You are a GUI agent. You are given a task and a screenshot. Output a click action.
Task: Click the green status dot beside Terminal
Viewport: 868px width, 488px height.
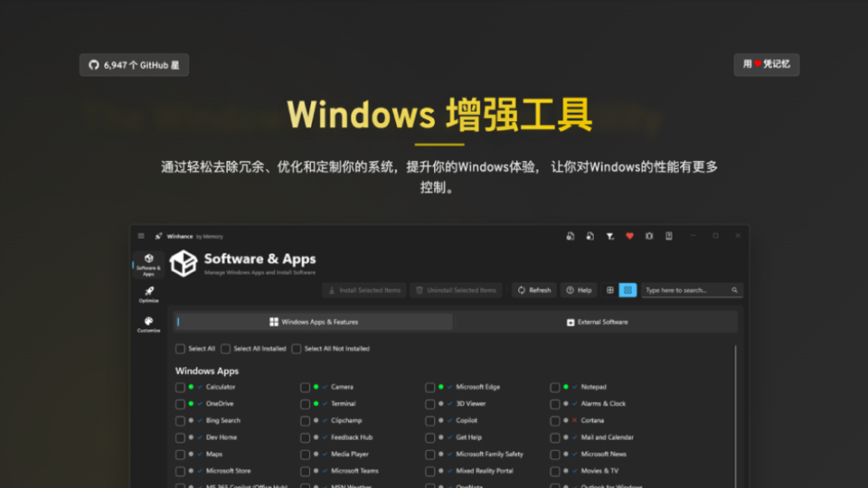point(316,404)
